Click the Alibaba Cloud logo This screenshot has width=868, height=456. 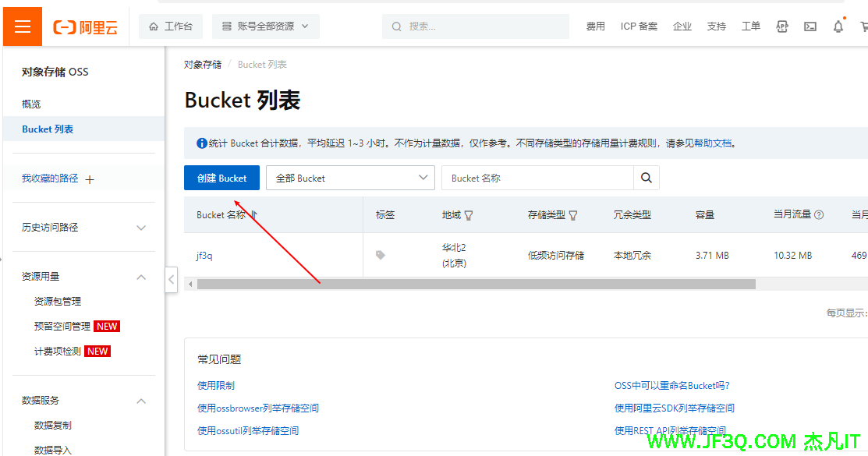point(86,27)
